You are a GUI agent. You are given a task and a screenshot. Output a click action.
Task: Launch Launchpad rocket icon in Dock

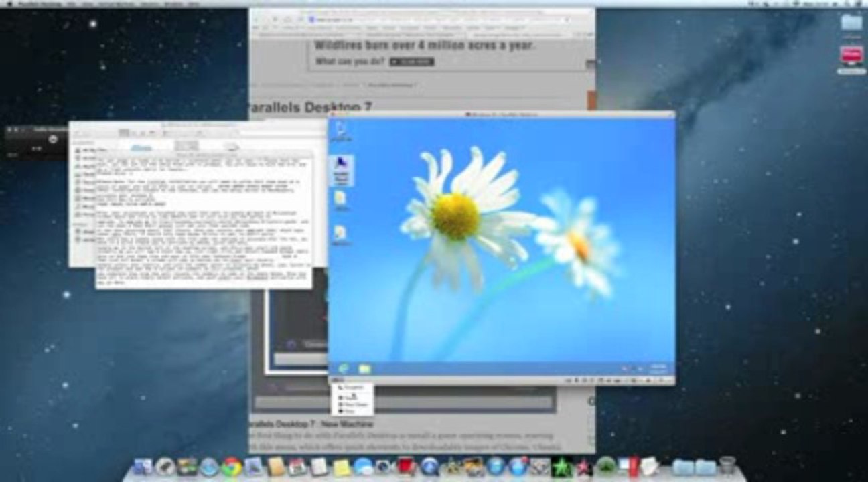(x=164, y=467)
